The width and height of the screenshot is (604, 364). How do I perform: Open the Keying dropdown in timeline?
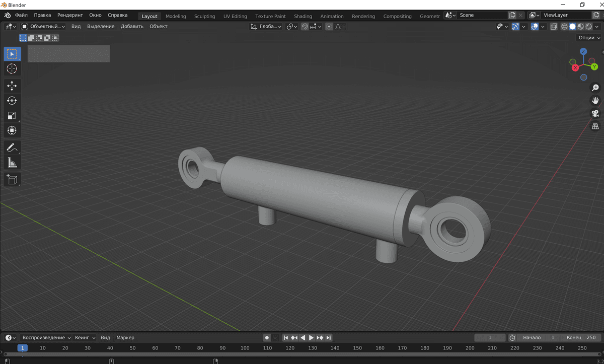point(85,337)
